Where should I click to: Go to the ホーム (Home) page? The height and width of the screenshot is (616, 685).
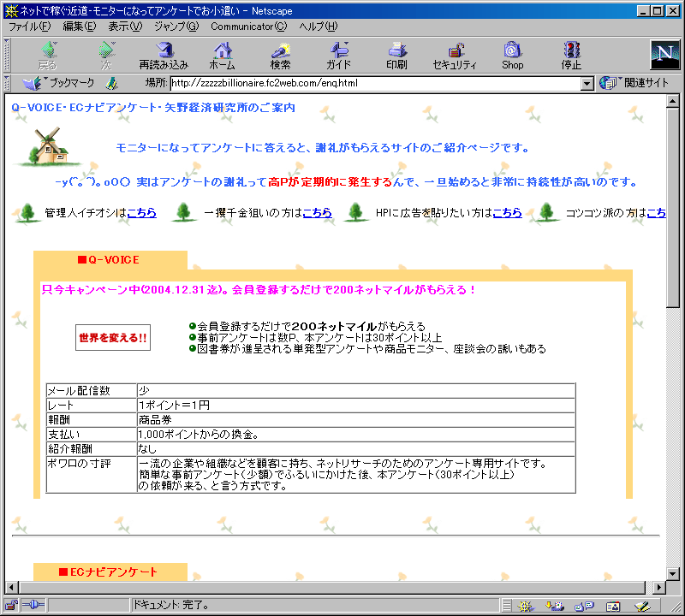coord(223,56)
